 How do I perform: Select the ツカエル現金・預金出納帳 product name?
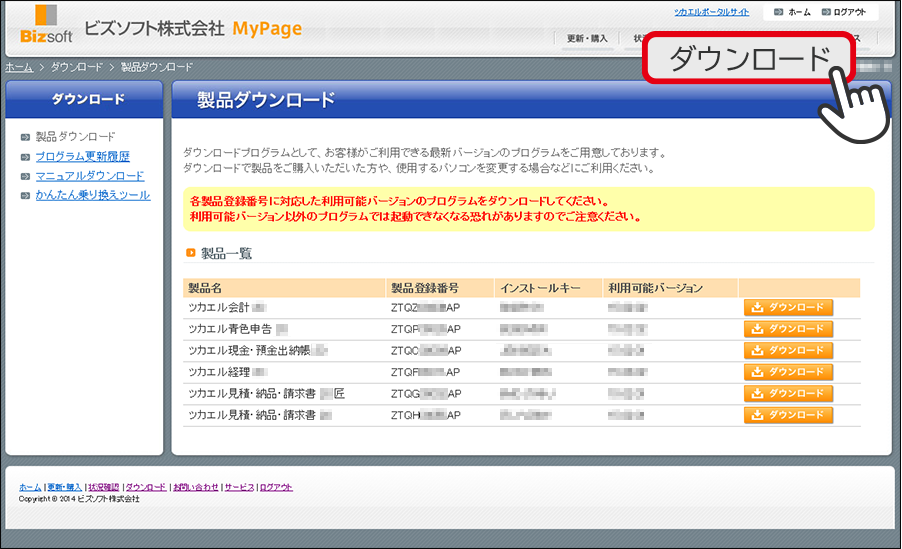pos(258,350)
